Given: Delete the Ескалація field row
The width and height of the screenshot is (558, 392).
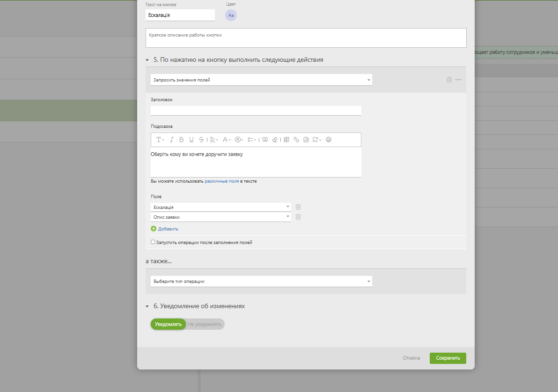Looking at the screenshot, I should pyautogui.click(x=298, y=207).
